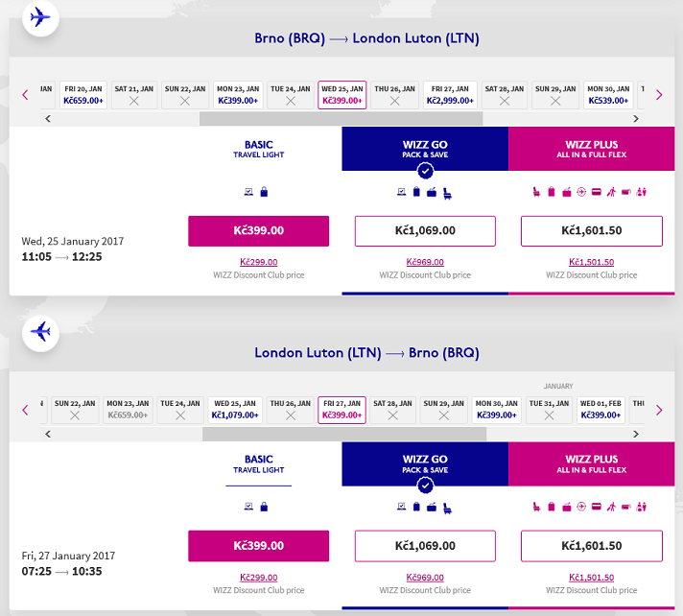Select return BASIC Travel Light tab
Viewport: 683px width, 616px height.
[x=259, y=463]
